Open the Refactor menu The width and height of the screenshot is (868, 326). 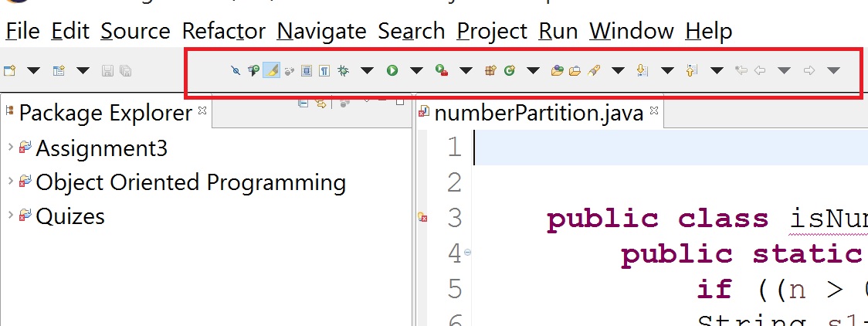coord(223,31)
